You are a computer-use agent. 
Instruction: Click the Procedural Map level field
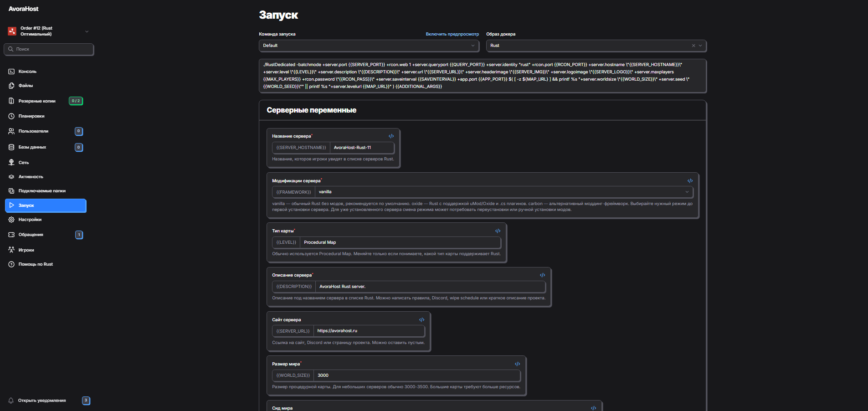pos(400,242)
